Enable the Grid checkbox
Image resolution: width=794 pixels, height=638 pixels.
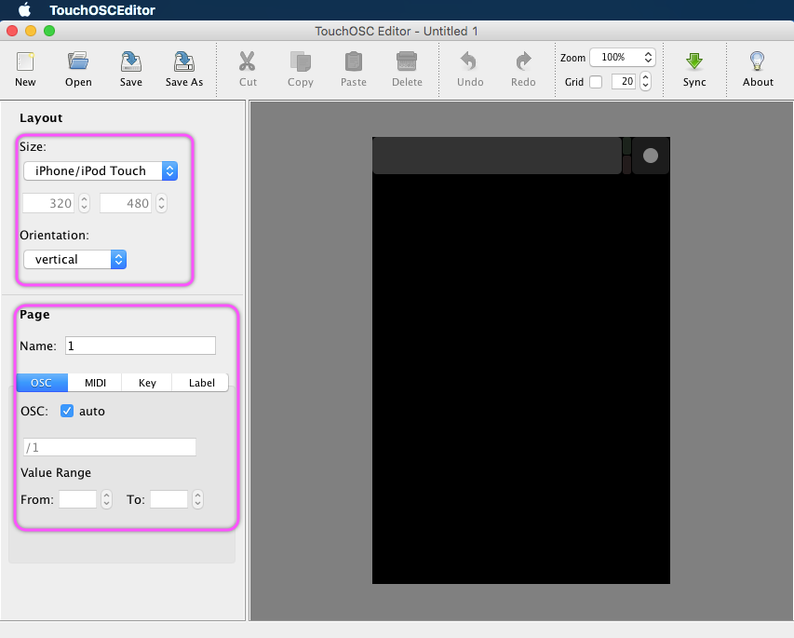click(x=596, y=82)
